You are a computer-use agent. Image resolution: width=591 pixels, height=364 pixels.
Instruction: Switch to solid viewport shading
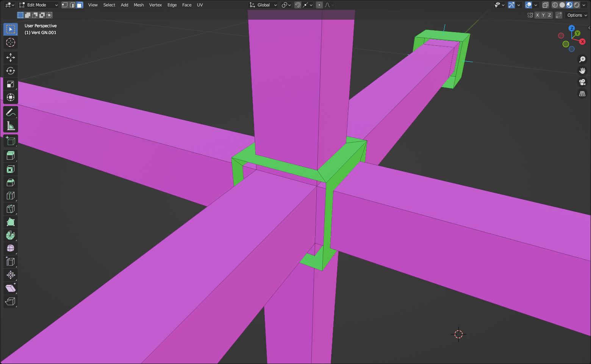562,5
